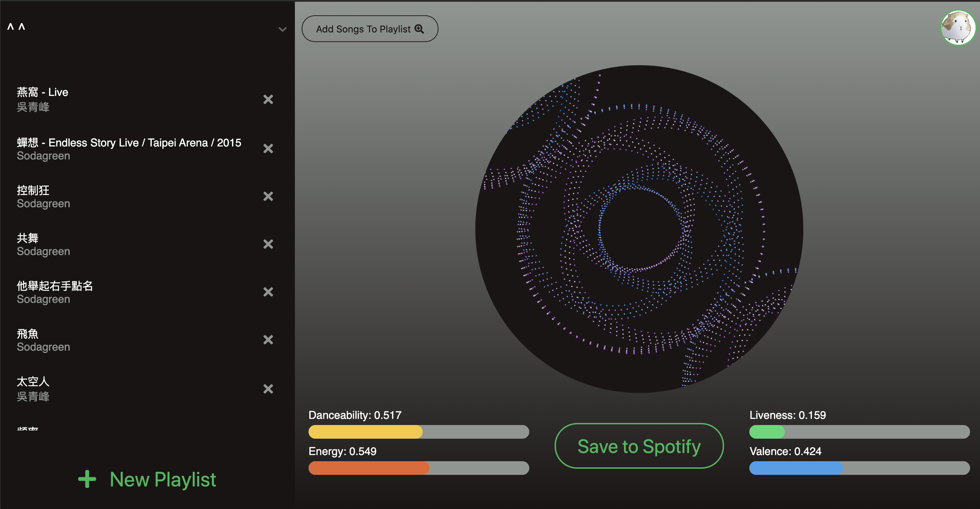Remove 燕窩 - Live from the playlist
The height and width of the screenshot is (509, 980).
point(268,100)
